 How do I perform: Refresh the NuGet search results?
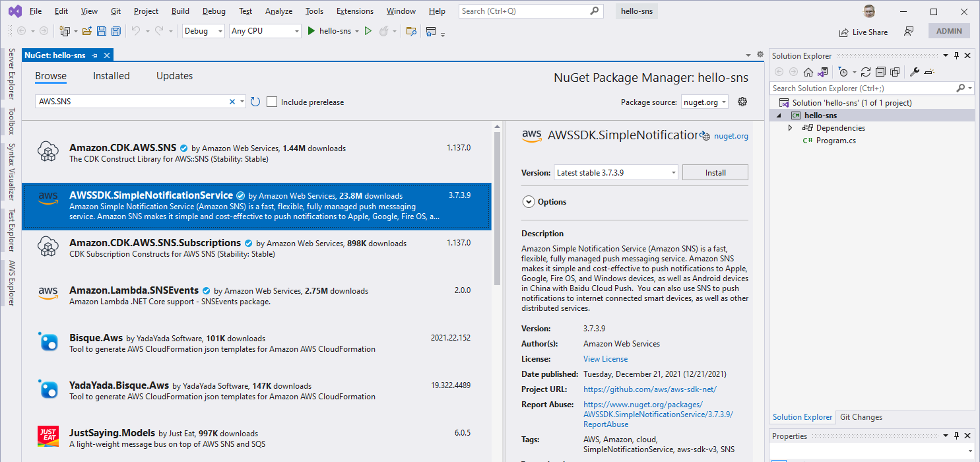pos(255,102)
